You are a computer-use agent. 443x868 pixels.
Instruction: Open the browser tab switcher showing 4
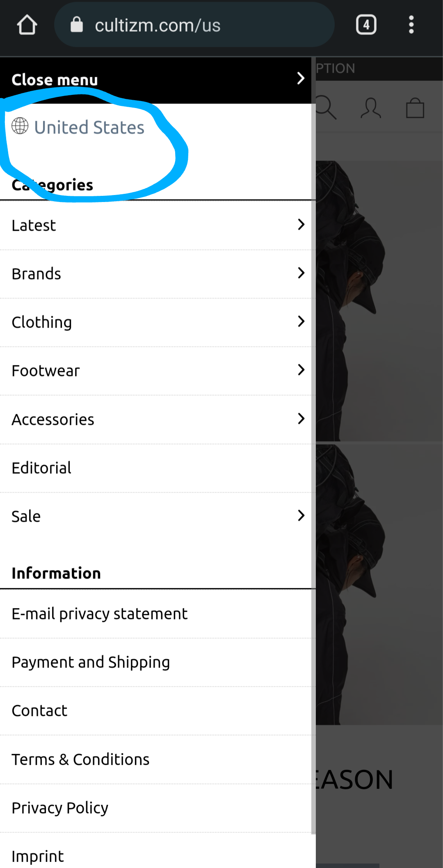tap(366, 25)
